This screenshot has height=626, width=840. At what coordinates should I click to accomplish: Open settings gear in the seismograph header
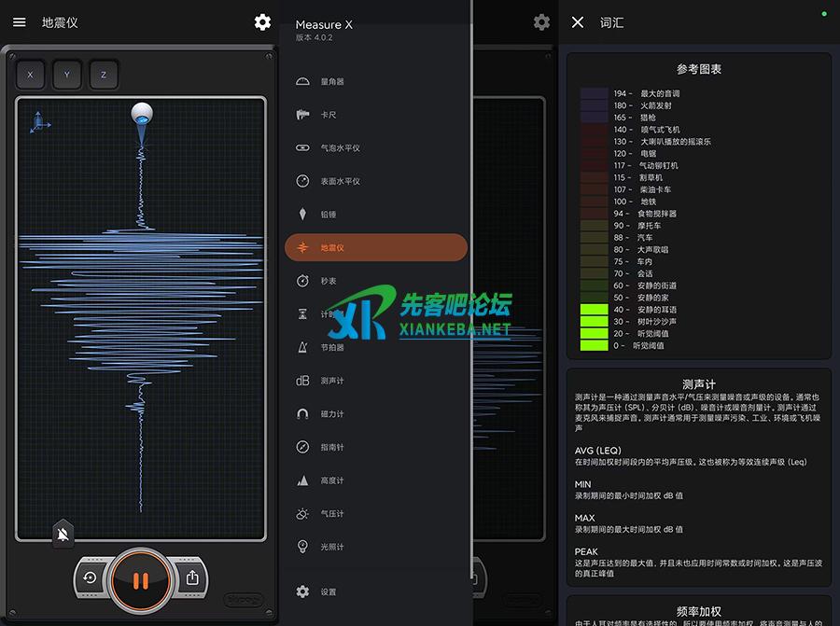tap(262, 22)
